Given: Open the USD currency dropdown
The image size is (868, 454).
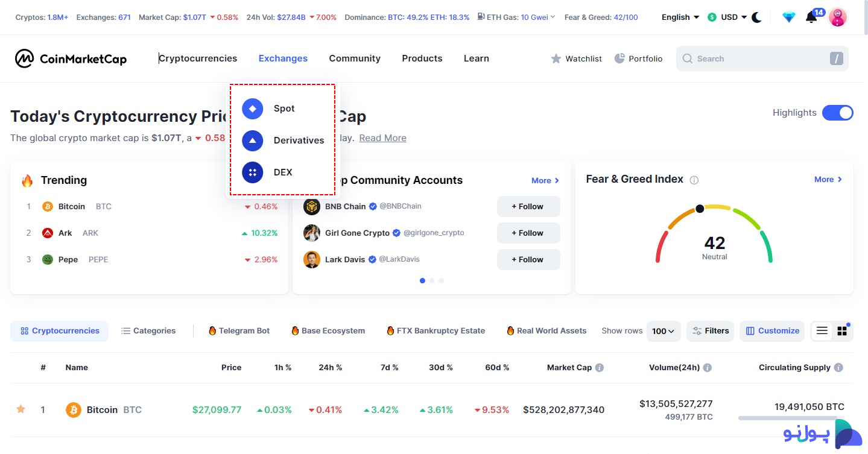Looking at the screenshot, I should (x=727, y=17).
